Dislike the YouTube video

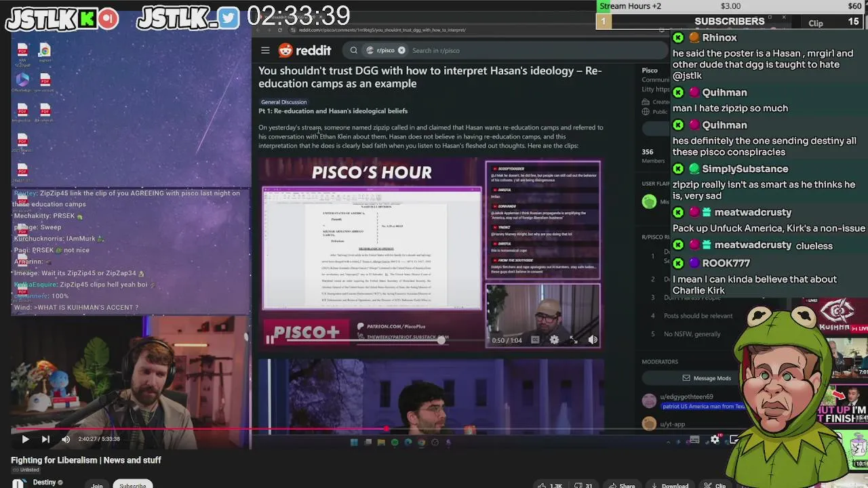(x=583, y=485)
